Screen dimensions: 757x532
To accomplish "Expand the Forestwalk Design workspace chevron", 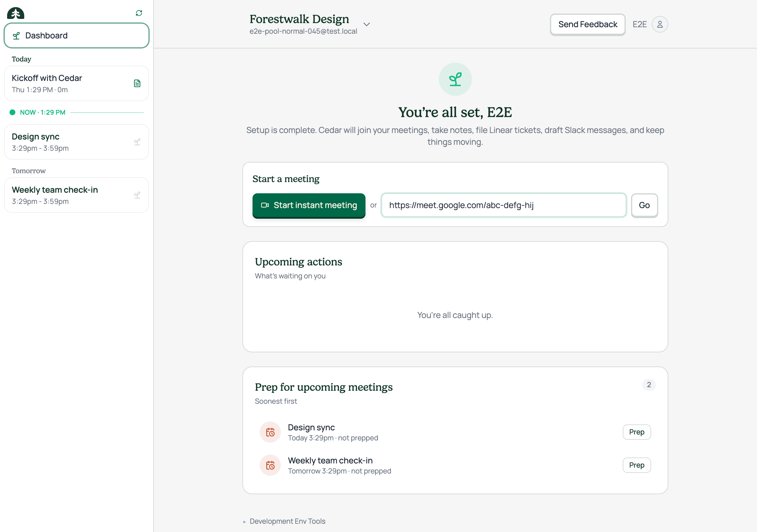I will pyautogui.click(x=366, y=25).
